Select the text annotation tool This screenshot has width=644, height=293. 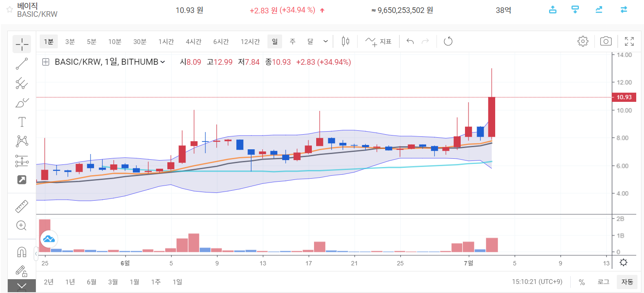(22, 122)
